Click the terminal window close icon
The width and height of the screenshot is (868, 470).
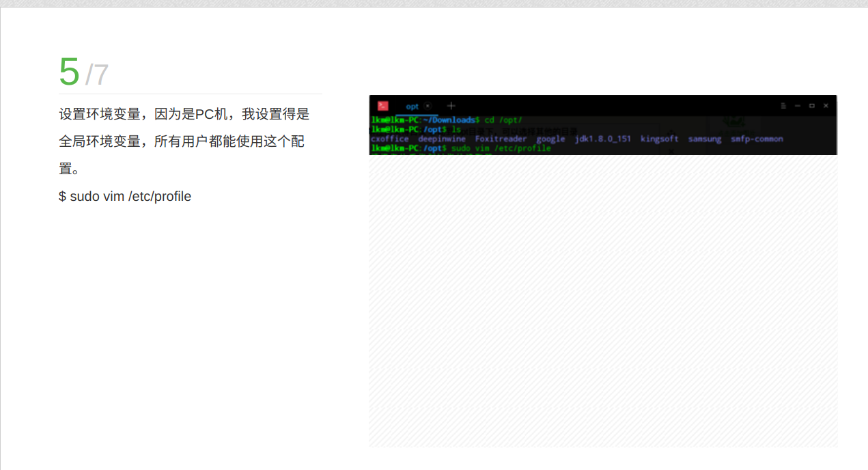click(x=826, y=106)
